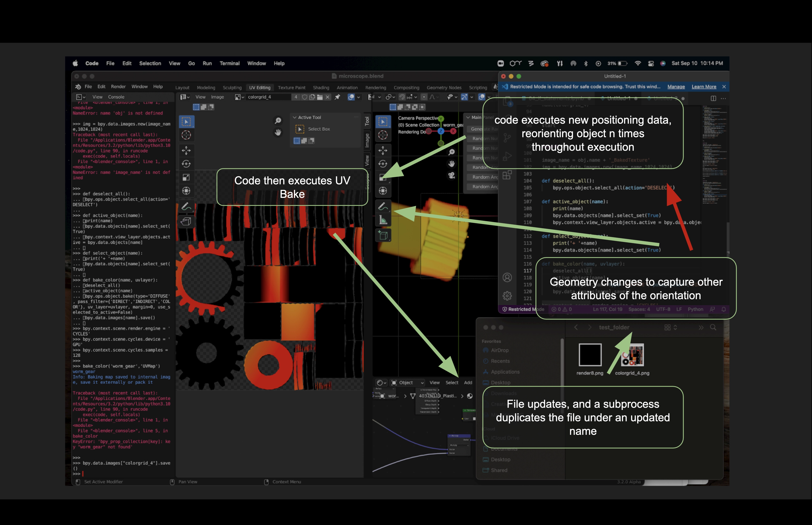
Task: Toggle proportional editing in the 3D viewport header
Action: (x=424, y=97)
